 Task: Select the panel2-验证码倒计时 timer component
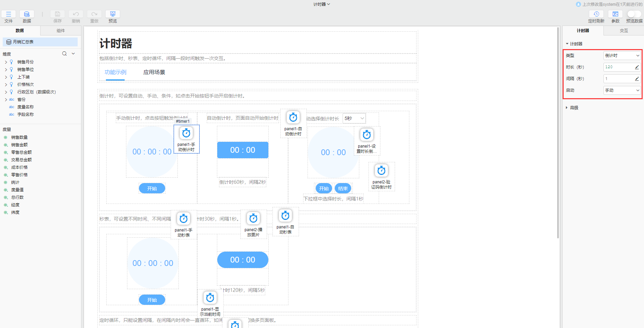[x=381, y=170]
